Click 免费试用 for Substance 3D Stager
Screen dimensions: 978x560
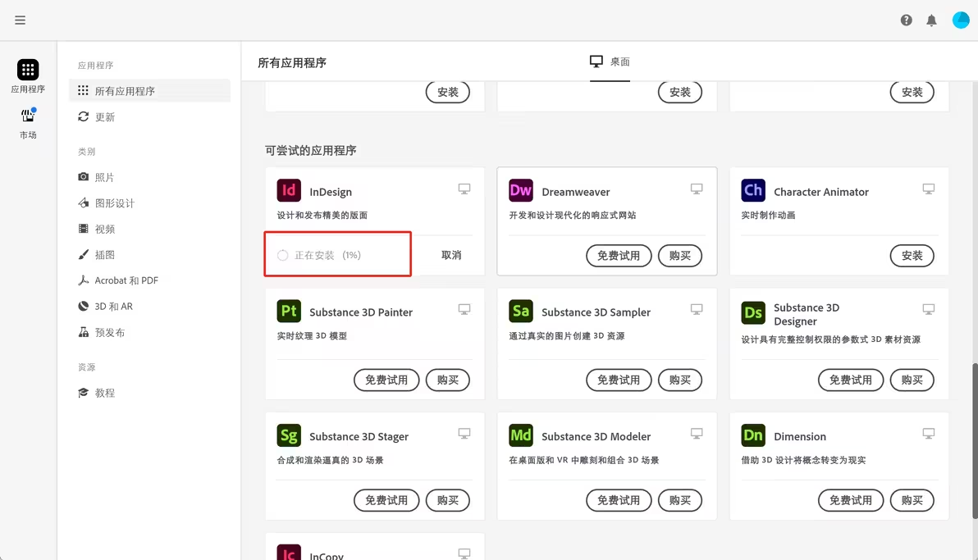tap(386, 500)
